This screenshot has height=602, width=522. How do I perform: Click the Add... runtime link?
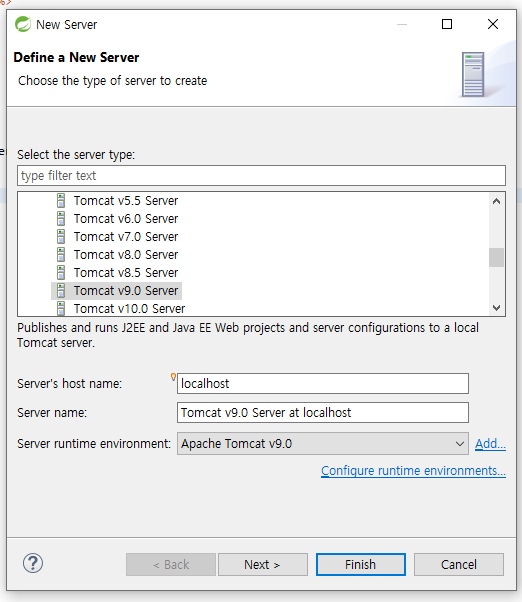click(x=490, y=444)
